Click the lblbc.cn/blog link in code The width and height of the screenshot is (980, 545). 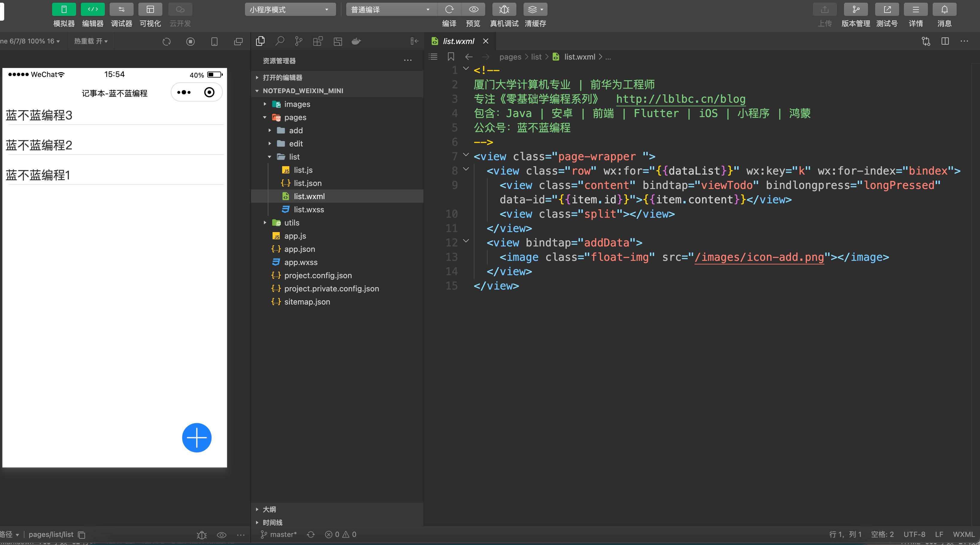pyautogui.click(x=680, y=99)
